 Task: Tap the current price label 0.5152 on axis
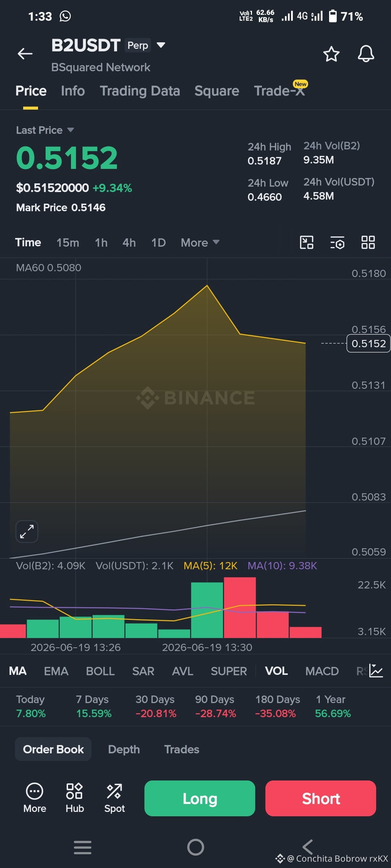tap(369, 343)
